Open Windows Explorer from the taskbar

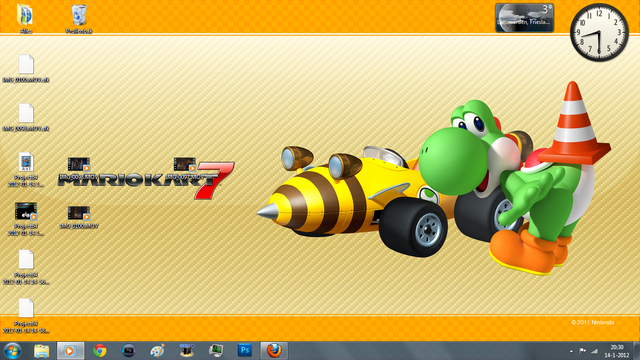[x=41, y=351]
